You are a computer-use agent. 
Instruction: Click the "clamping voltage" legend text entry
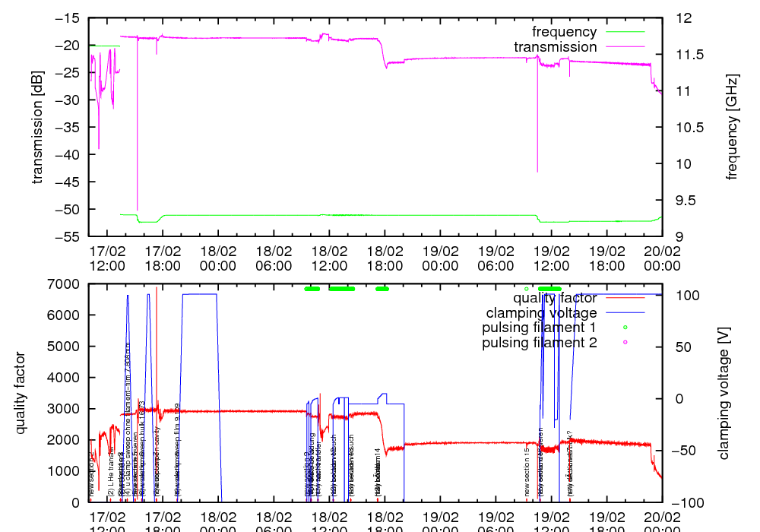(541, 312)
